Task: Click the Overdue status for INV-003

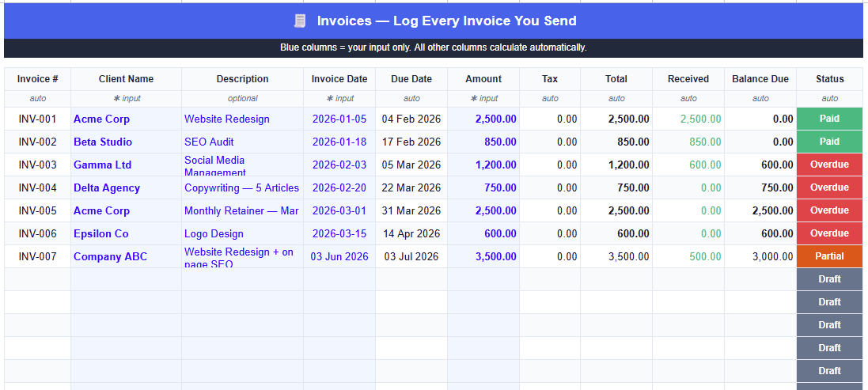Action: (x=830, y=165)
